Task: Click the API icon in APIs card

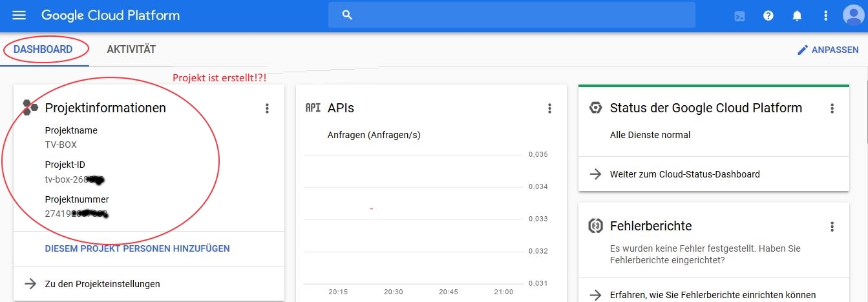Action: click(313, 108)
